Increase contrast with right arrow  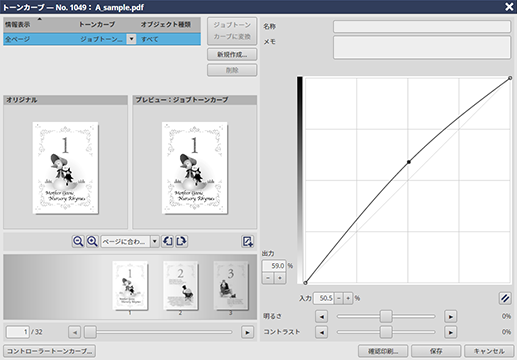coord(451,332)
